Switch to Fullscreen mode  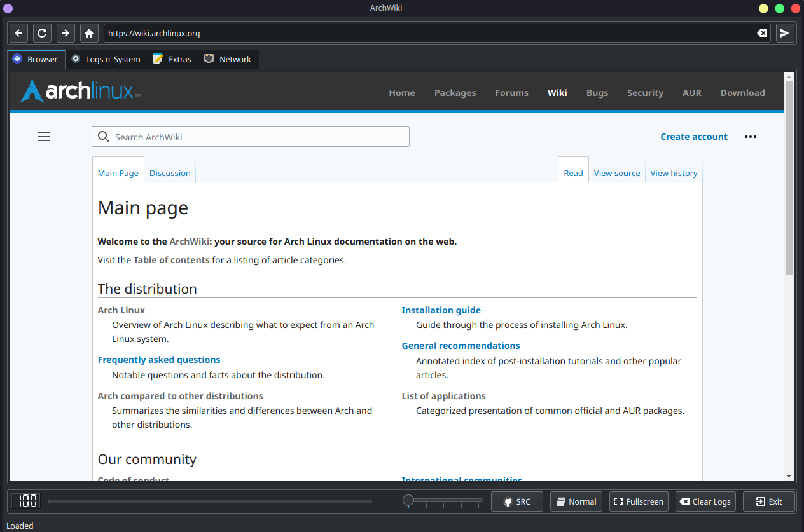[639, 501]
